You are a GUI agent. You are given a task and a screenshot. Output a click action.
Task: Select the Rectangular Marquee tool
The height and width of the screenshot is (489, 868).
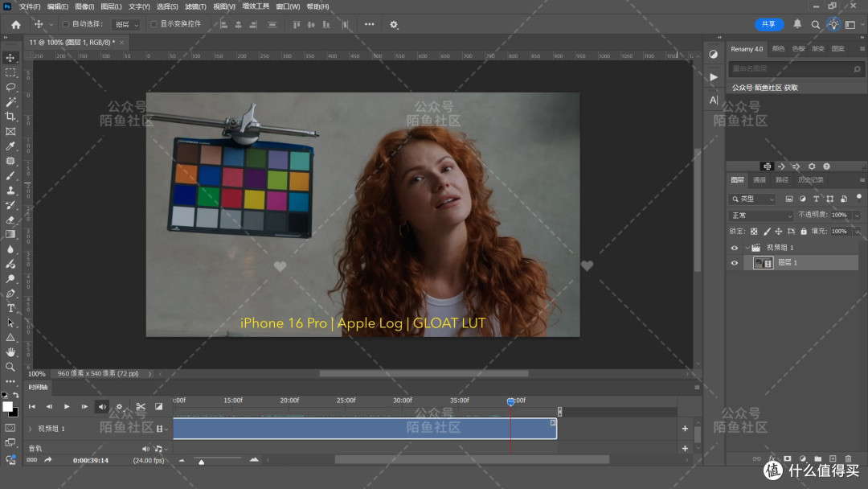(x=10, y=72)
